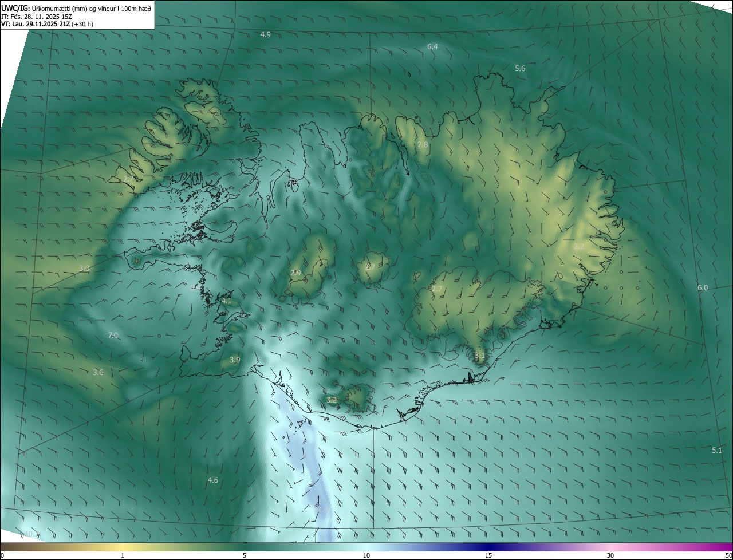
Task: Click the "10" label on the color scale
Action: 366,555
